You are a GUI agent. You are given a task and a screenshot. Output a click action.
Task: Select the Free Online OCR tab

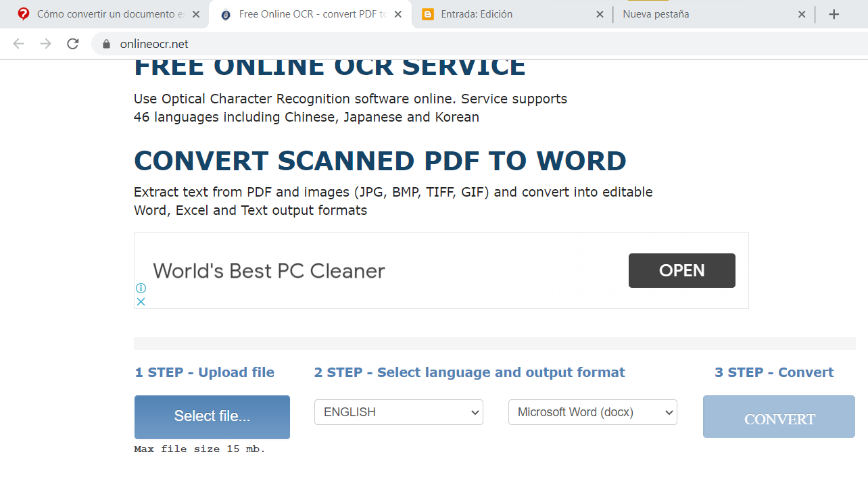[x=310, y=14]
